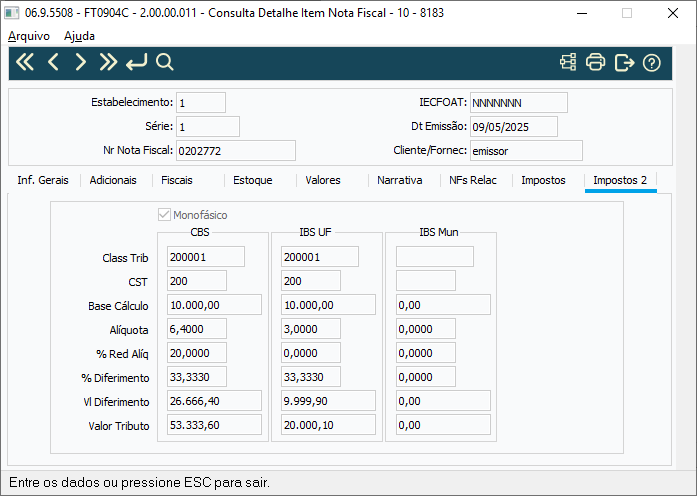Click IBS Mun % Red Alíq field
This screenshot has height=496, width=697.
click(x=426, y=353)
